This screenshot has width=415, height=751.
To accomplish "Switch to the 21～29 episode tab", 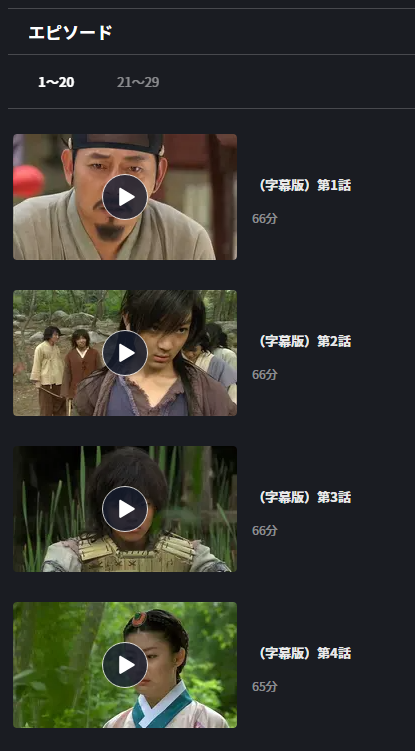I will pos(138,82).
